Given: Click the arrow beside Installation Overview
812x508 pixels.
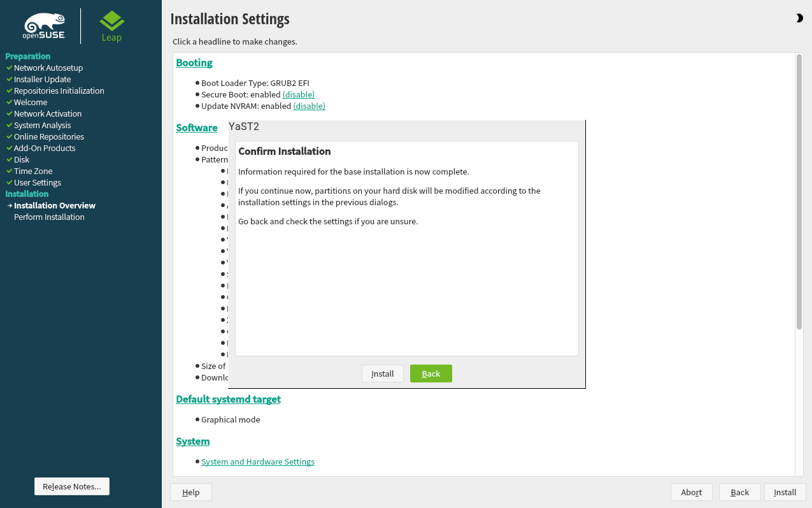Looking at the screenshot, I should click(8, 205).
